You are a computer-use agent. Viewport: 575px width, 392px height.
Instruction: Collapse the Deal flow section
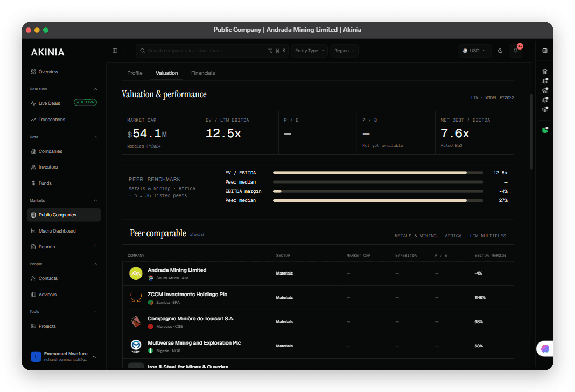click(95, 89)
